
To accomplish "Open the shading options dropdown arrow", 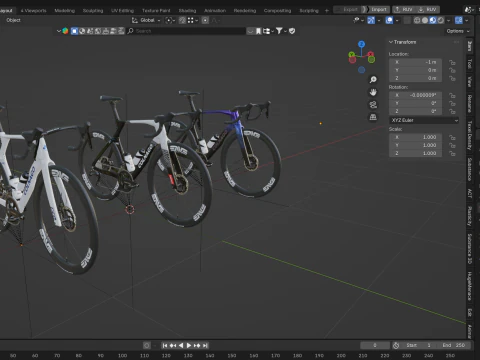I will coord(448,21).
